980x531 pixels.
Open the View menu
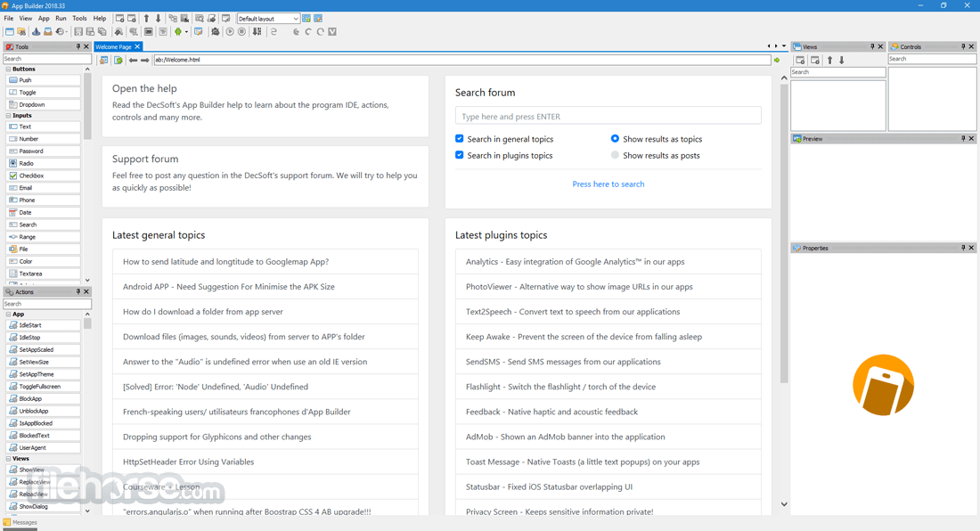click(x=26, y=19)
